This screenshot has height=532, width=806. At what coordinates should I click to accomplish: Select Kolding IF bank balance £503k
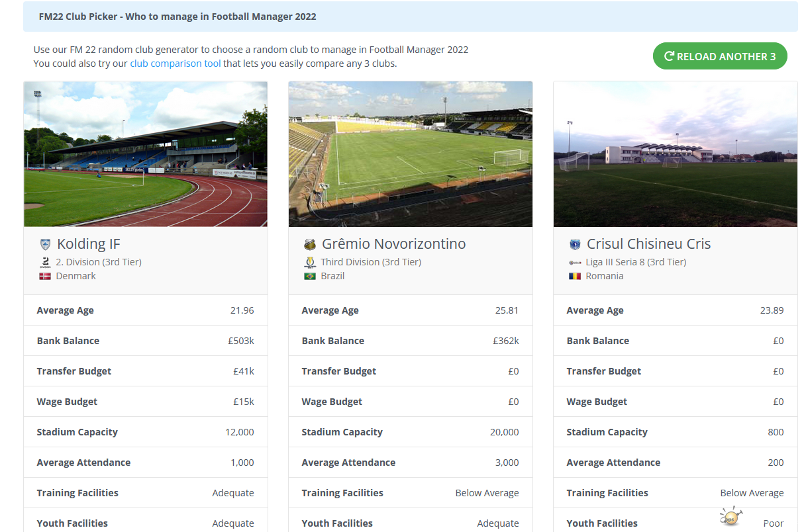pyautogui.click(x=241, y=341)
